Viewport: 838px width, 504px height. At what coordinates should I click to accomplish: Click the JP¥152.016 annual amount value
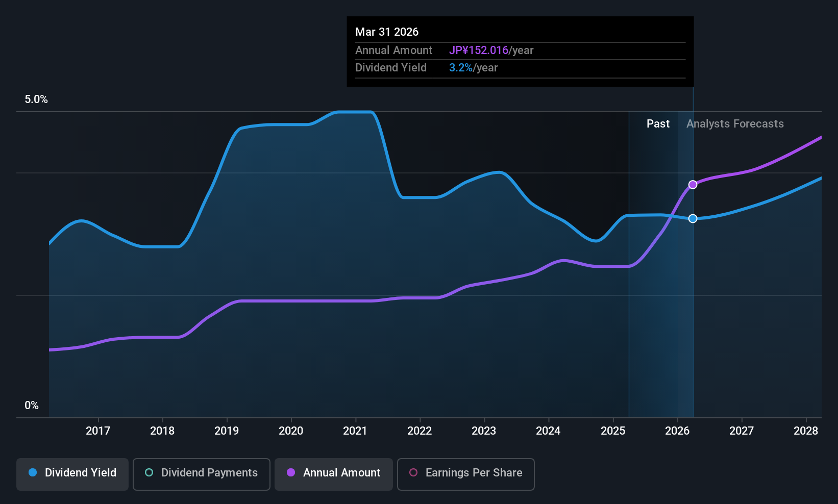[x=479, y=51]
